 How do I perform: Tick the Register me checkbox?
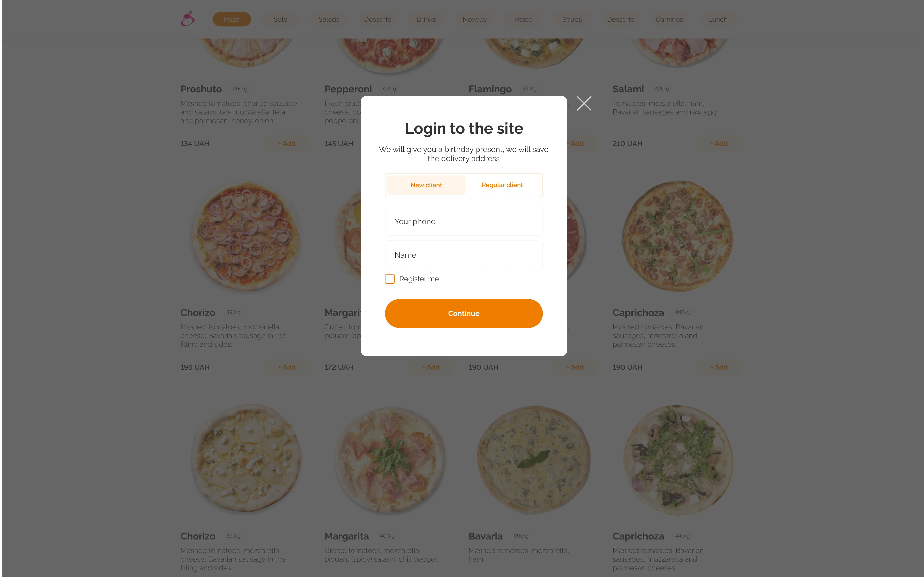pos(390,279)
